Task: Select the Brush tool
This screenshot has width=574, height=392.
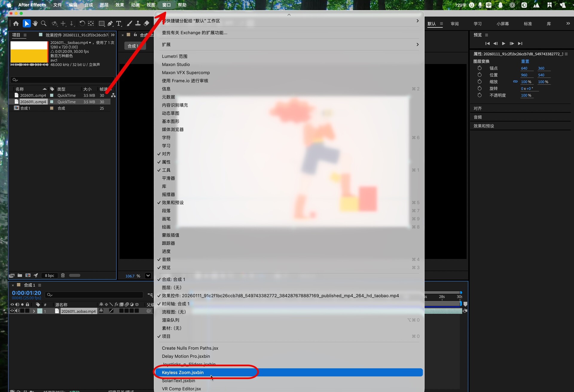Action: point(129,23)
